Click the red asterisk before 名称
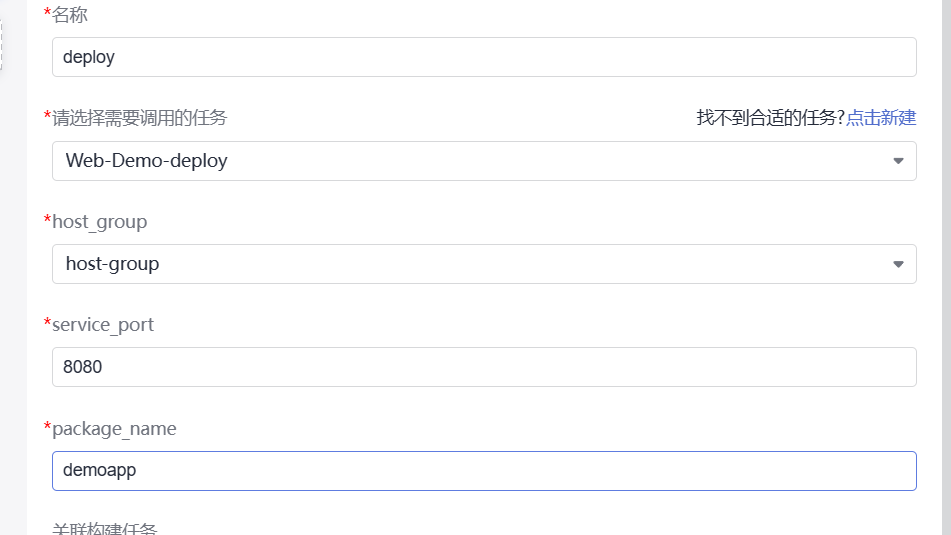951x535 pixels. 47,13
